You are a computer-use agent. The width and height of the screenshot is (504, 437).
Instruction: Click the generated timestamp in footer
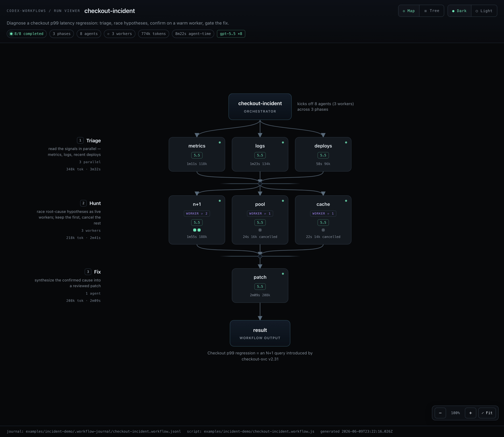click(356, 431)
